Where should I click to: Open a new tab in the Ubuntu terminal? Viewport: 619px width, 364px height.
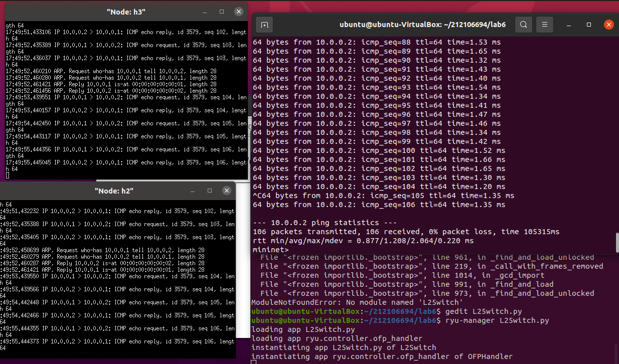click(x=264, y=24)
